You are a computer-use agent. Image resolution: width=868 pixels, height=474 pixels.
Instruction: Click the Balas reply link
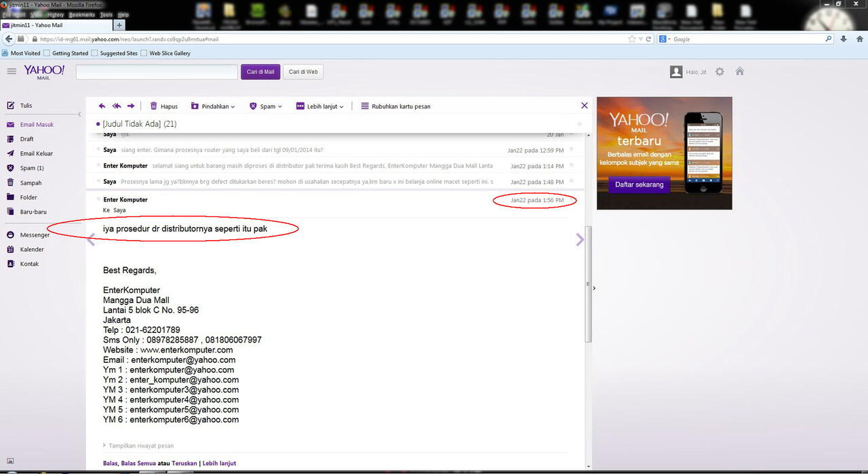(110, 463)
